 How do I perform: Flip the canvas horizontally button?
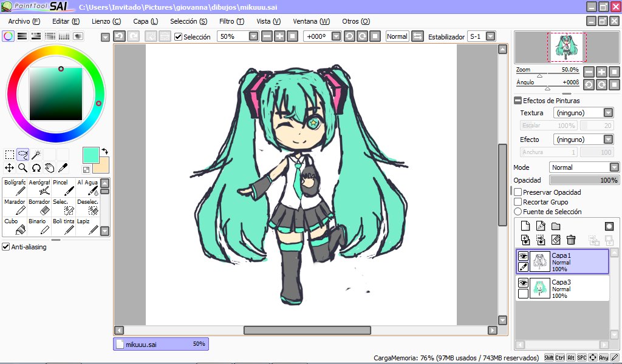pos(417,36)
